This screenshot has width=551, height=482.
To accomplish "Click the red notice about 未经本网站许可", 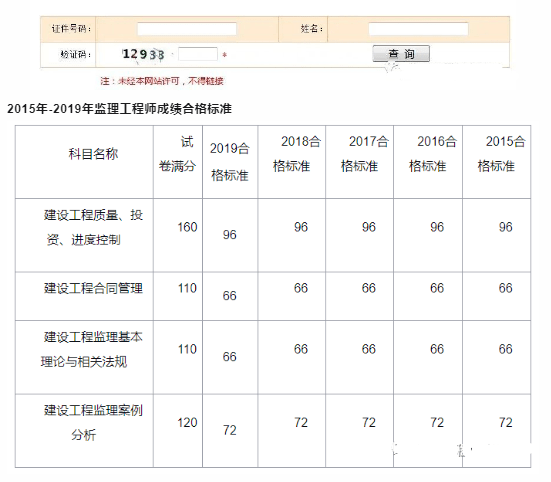I will coord(162,81).
